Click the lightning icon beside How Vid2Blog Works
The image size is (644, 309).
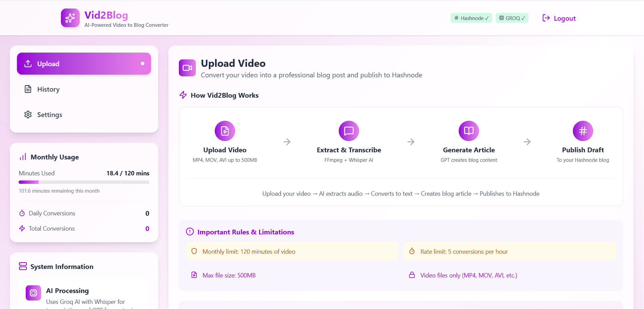(183, 95)
